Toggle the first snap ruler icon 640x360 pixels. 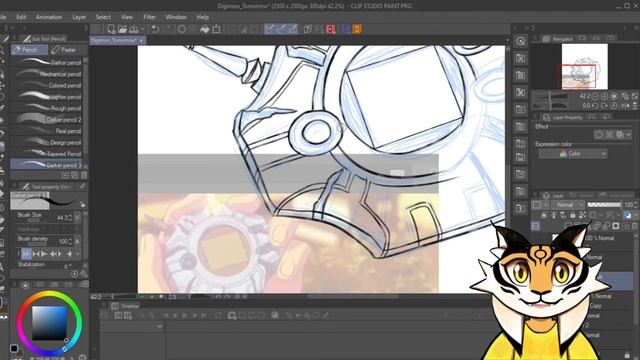point(269,29)
